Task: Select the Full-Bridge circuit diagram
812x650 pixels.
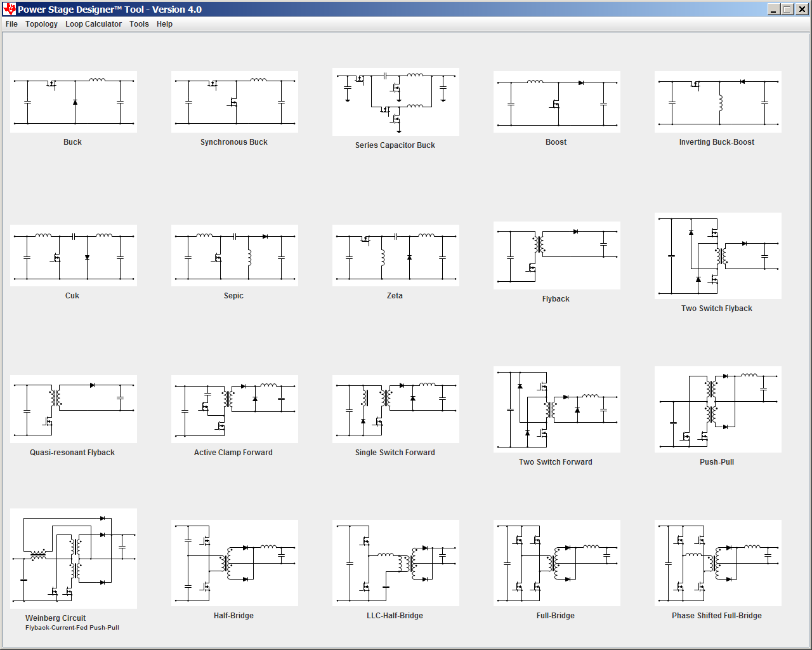Action: tap(557, 563)
